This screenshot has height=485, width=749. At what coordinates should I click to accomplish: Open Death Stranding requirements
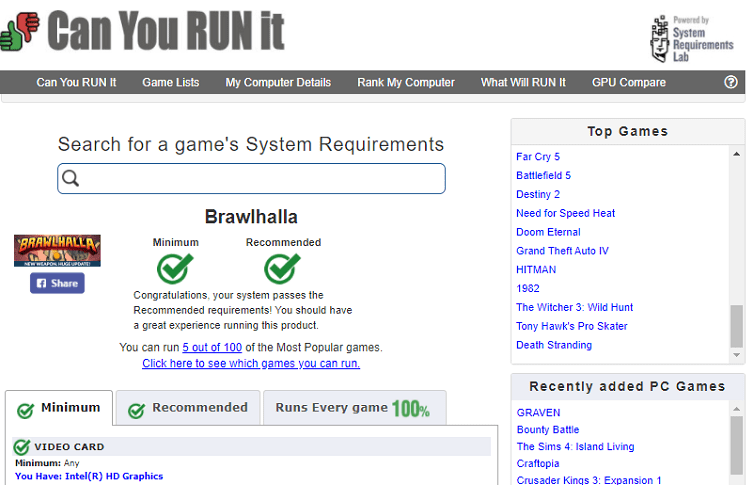click(x=554, y=345)
